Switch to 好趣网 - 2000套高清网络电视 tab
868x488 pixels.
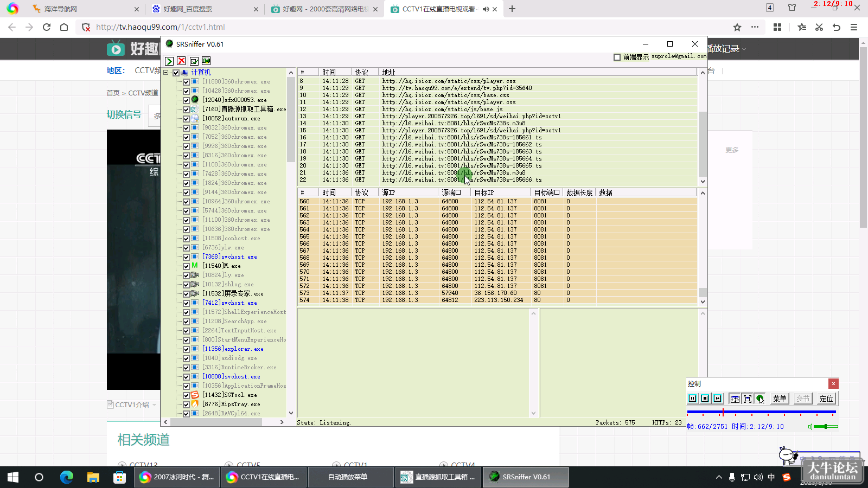point(325,9)
